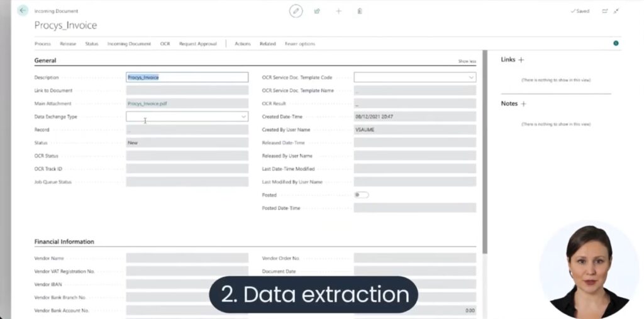Image resolution: width=644 pixels, height=319 pixels.
Task: Collapse the General section header
Action: pyautogui.click(x=45, y=60)
